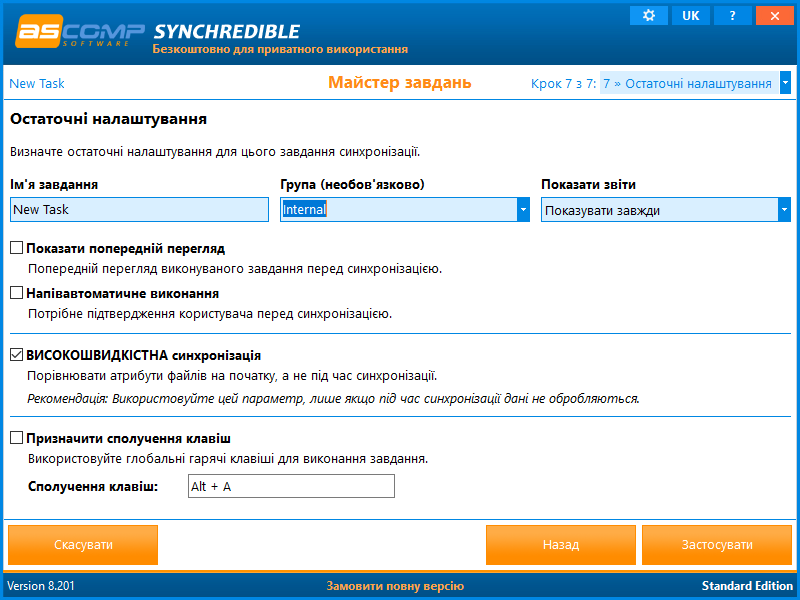Click the 'Ім'я завдання' text field
Image resolution: width=800 pixels, height=600 pixels.
click(139, 210)
